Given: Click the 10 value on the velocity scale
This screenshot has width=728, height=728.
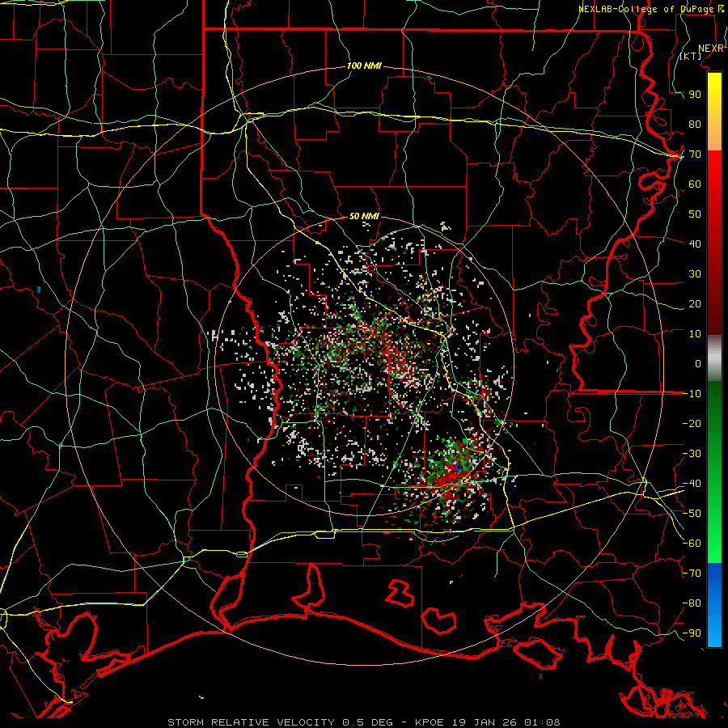Looking at the screenshot, I should [x=695, y=334].
